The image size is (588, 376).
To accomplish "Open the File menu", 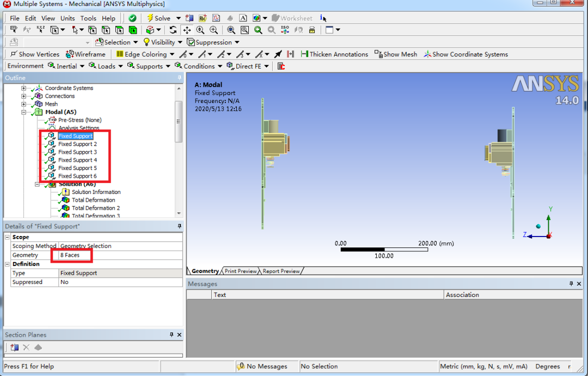I will [x=15, y=18].
